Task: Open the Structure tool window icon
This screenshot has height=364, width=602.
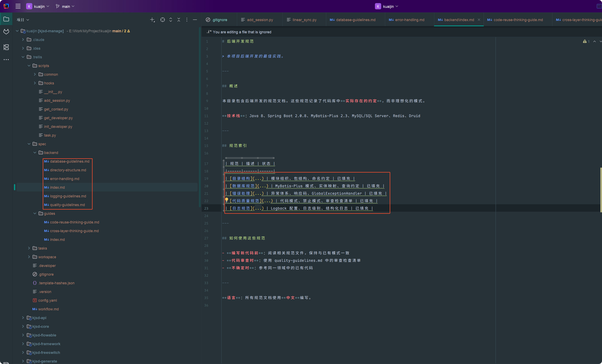Action: point(6,47)
